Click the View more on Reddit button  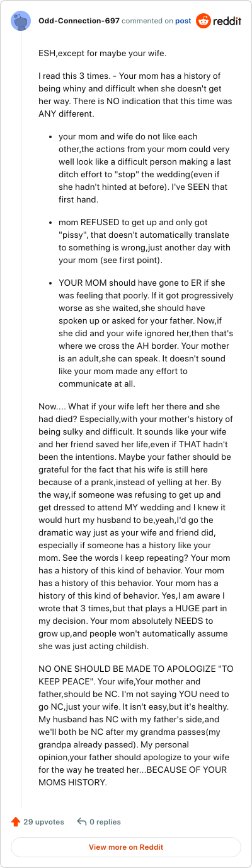(x=126, y=847)
